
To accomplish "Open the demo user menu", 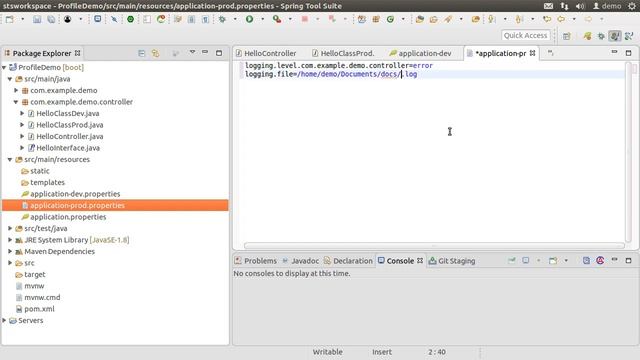I will tap(607, 6).
